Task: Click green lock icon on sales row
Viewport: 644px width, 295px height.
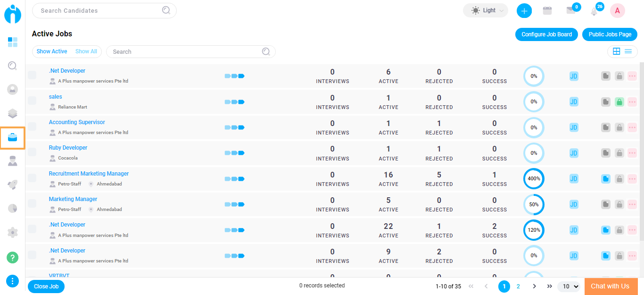Action: coord(619,102)
